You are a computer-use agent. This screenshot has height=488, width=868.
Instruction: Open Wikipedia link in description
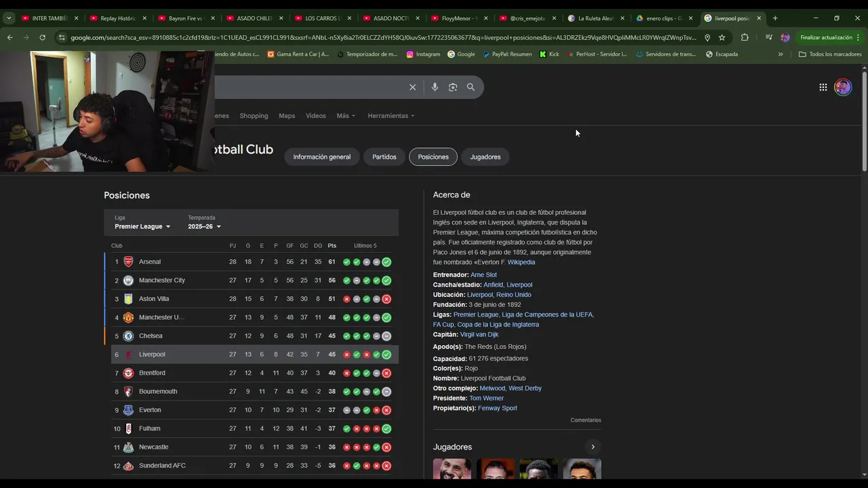[x=521, y=262]
